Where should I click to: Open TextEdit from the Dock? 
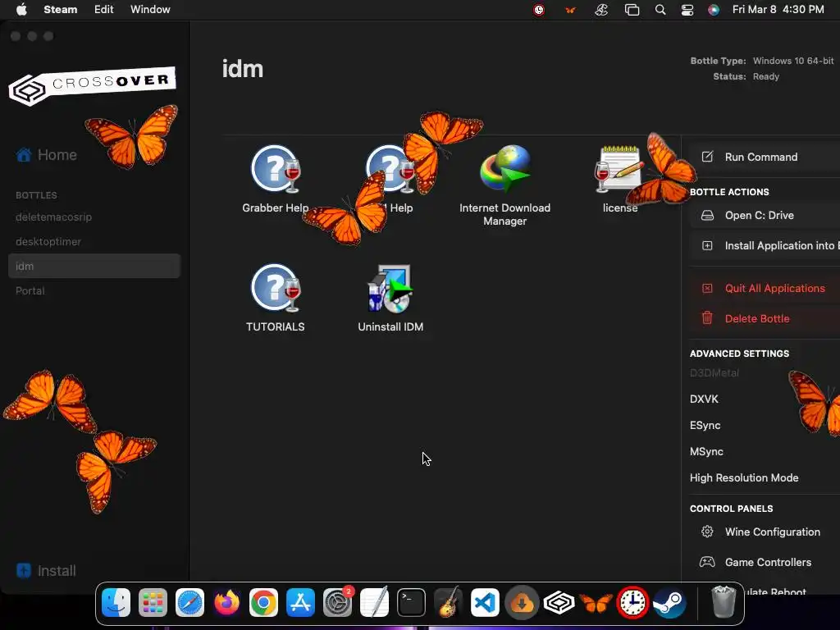pos(374,603)
